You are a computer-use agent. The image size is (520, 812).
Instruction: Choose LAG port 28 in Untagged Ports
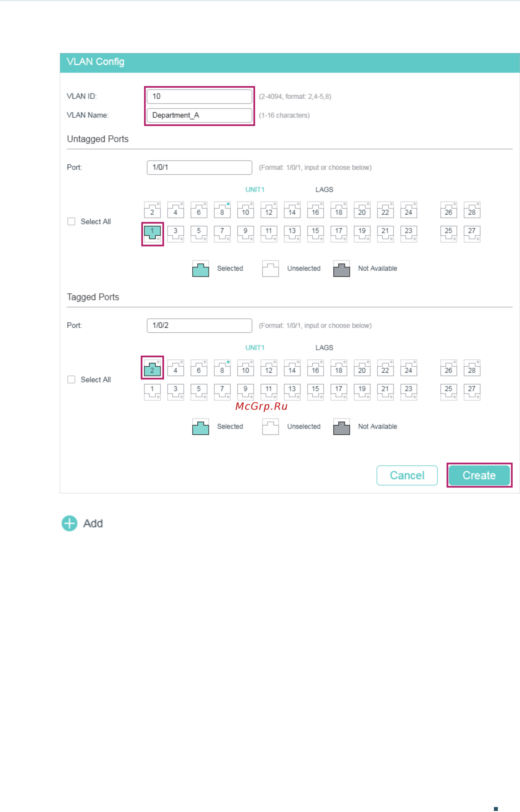click(x=472, y=210)
